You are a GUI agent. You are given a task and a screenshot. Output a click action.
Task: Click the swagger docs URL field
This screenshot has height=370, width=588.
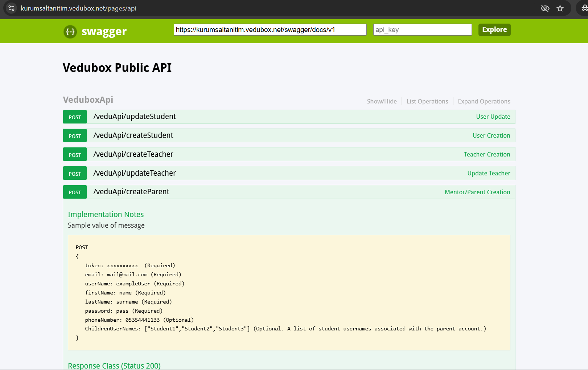click(x=270, y=30)
